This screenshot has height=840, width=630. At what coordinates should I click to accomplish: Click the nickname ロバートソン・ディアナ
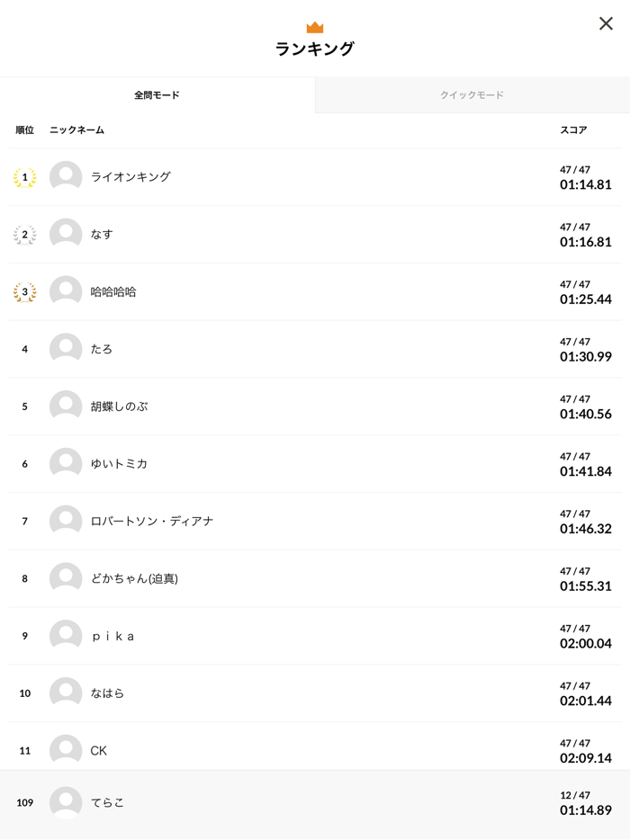(151, 522)
